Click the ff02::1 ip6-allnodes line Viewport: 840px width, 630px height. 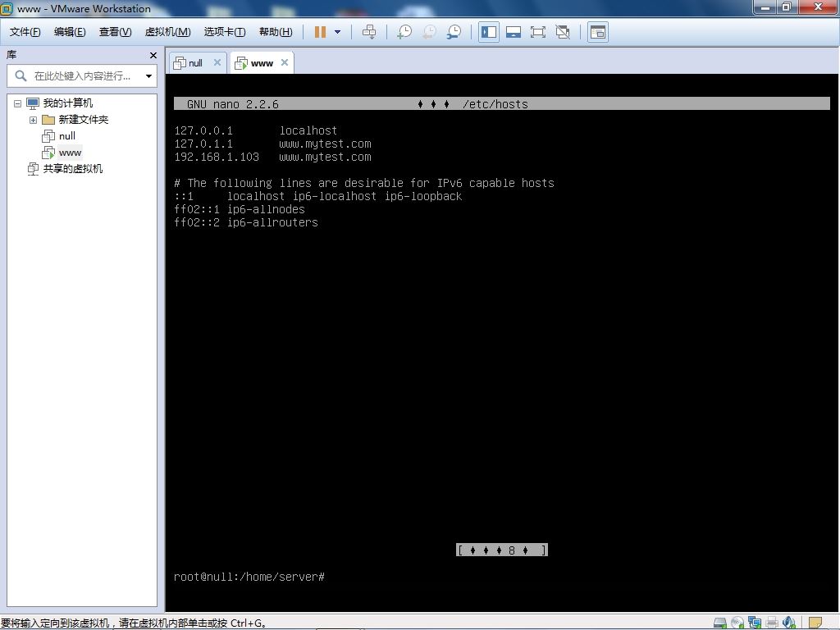[240, 209]
